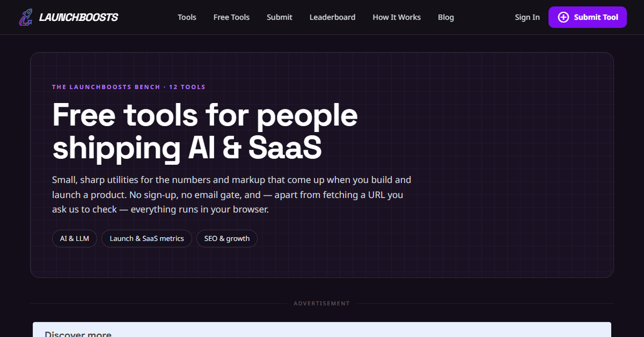Click 'THE LAUNCHBOOSTS BENCH · 12 TOOLS' label

[x=129, y=87]
